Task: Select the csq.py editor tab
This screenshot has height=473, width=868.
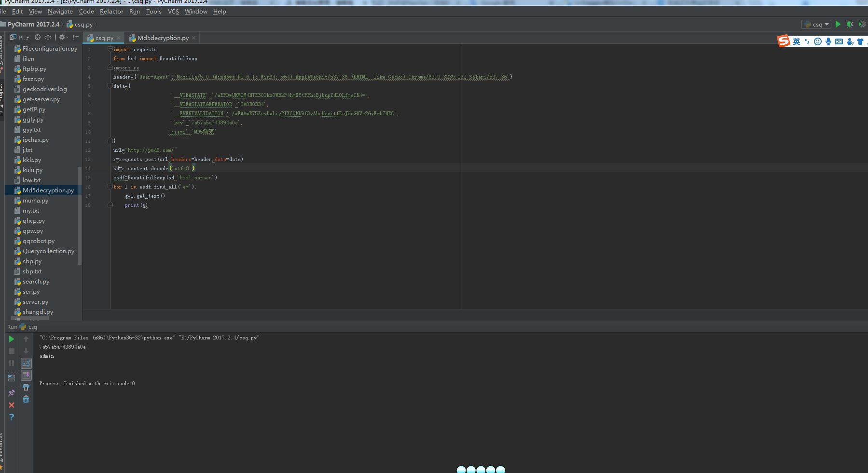Action: 104,38
